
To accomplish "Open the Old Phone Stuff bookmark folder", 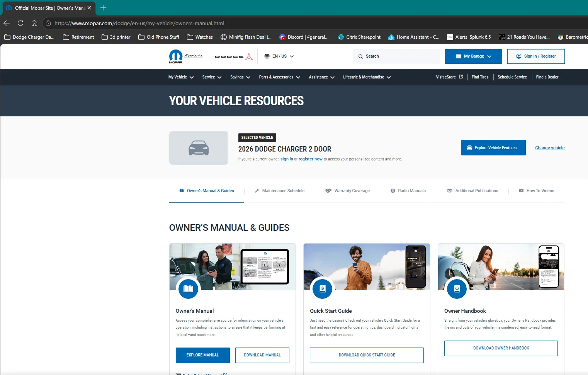I will [x=159, y=37].
